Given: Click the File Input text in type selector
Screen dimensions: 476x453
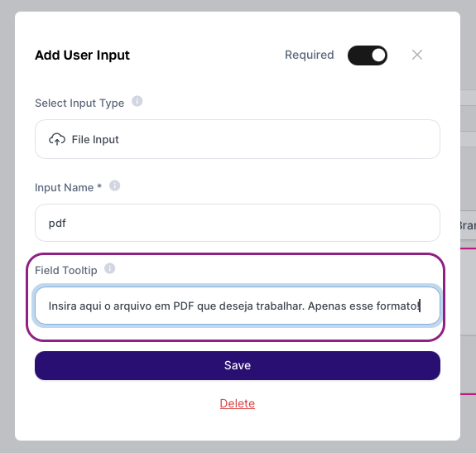Looking at the screenshot, I should tap(95, 140).
